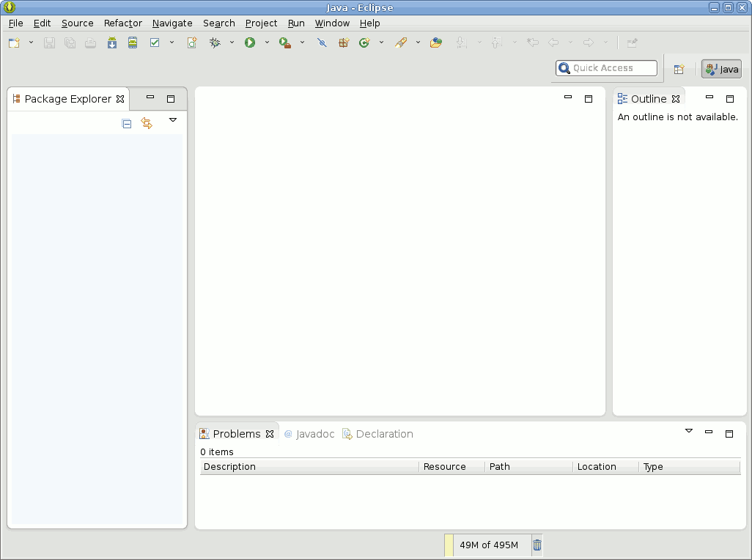This screenshot has width=752, height=560.
Task: Close the Outline view
Action: tap(676, 99)
